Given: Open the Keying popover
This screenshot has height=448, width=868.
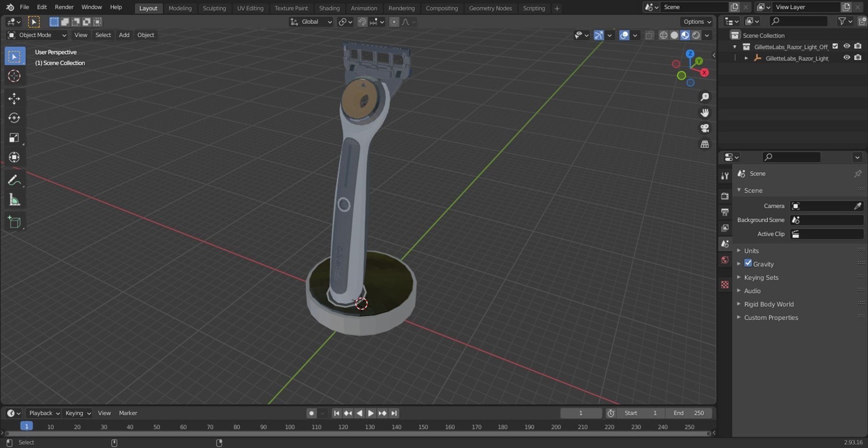Looking at the screenshot, I should [78, 413].
